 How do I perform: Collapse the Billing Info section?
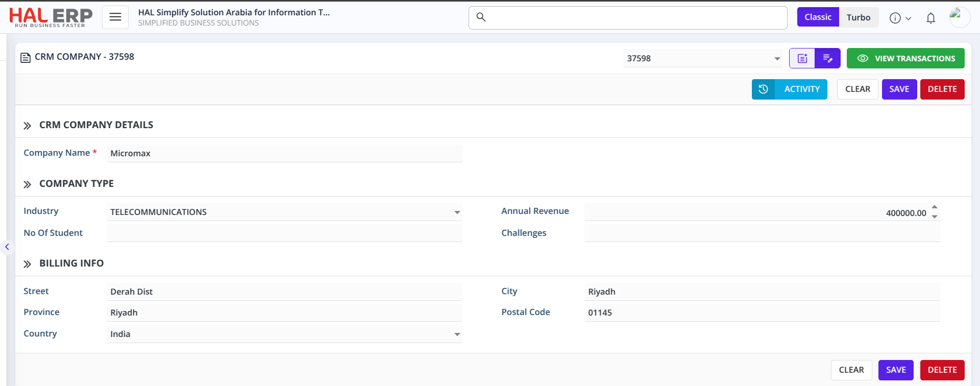28,264
